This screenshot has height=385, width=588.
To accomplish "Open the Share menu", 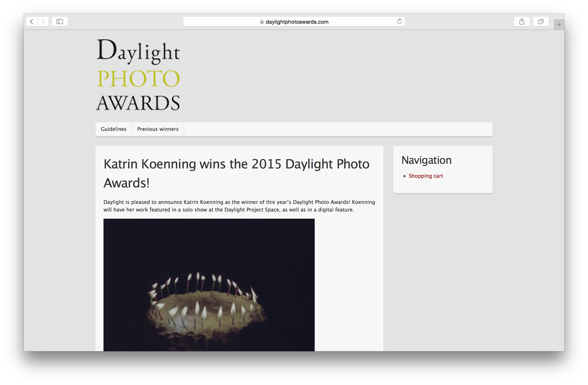I will tap(521, 22).
